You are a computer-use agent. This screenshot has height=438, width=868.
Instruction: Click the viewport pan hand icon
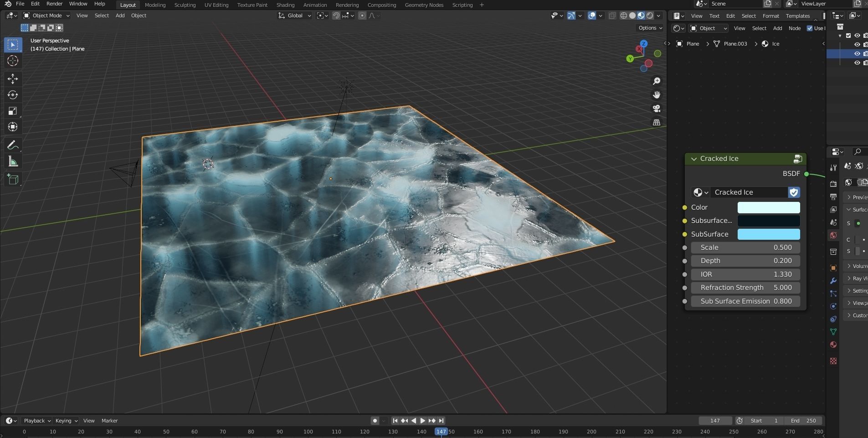(657, 95)
